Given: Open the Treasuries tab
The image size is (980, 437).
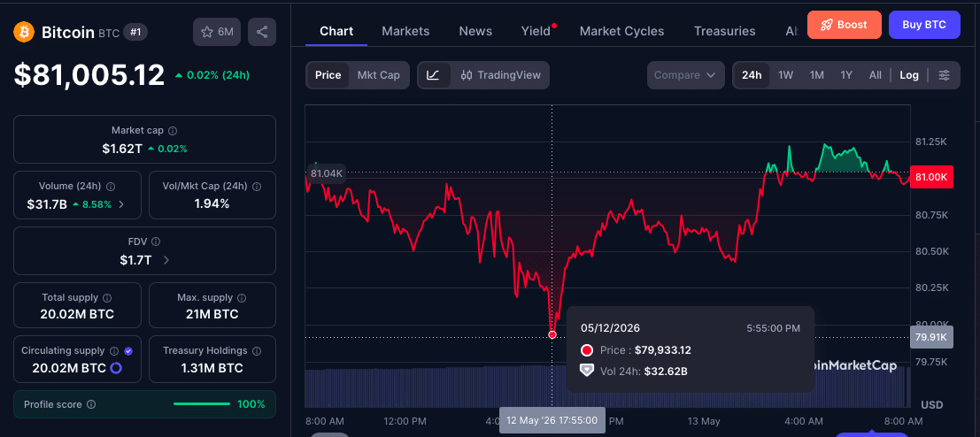Looking at the screenshot, I should [725, 31].
